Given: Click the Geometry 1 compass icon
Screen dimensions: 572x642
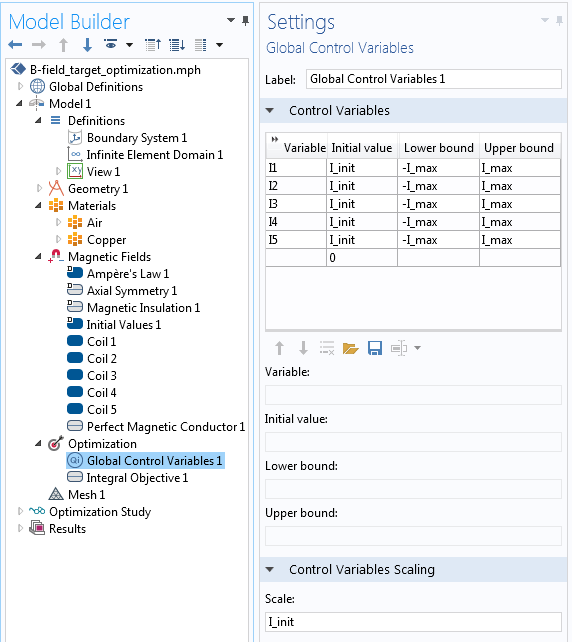Looking at the screenshot, I should click(56, 188).
